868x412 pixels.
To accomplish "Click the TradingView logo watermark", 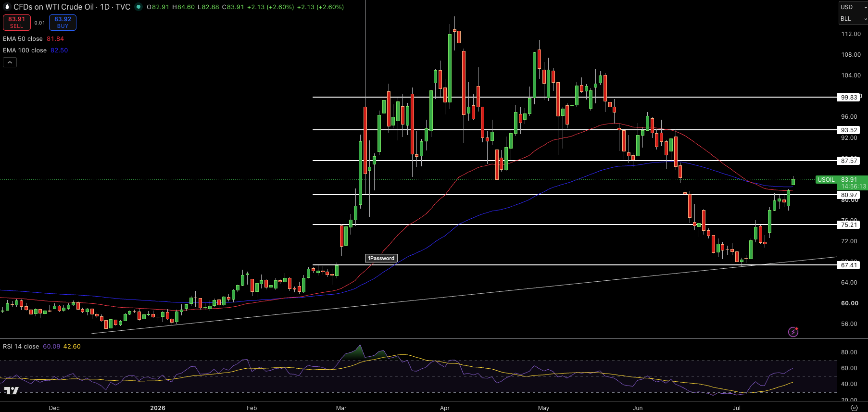I will click(12, 390).
